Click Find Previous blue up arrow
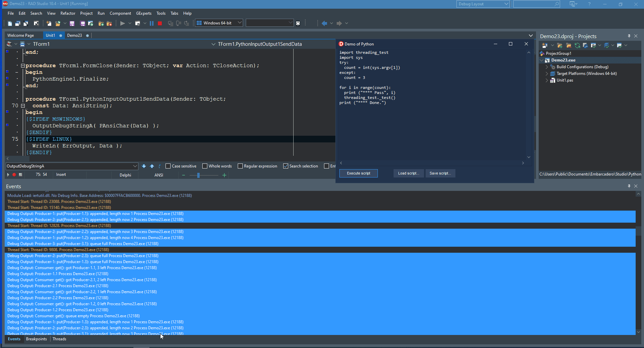The image size is (644, 348). pyautogui.click(x=152, y=166)
